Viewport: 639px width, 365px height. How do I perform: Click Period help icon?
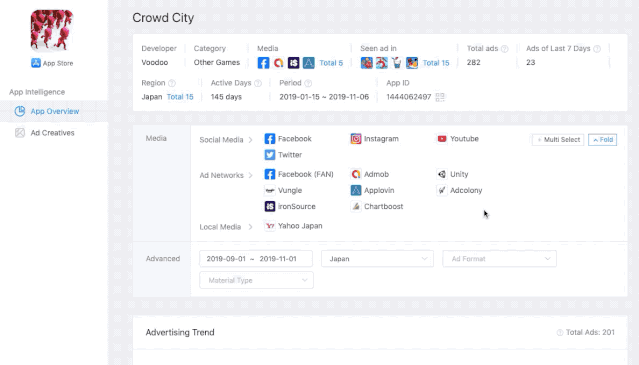308,83
